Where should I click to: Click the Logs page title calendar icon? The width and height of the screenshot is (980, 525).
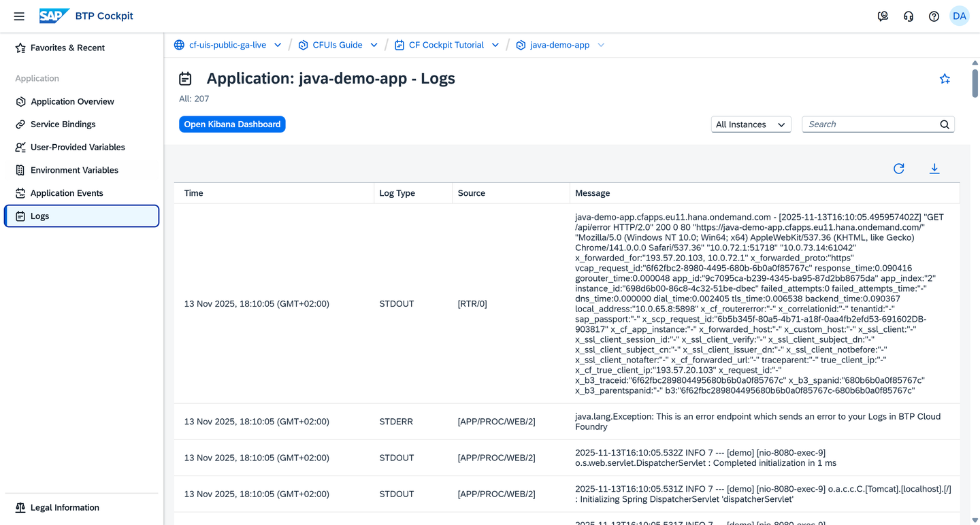[185, 79]
